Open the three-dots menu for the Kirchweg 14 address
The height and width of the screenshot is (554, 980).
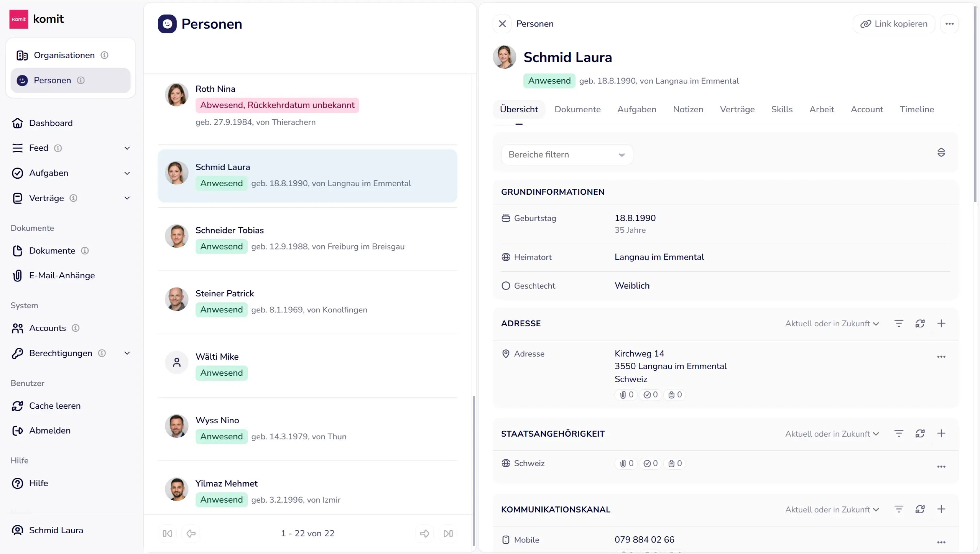[x=941, y=357]
